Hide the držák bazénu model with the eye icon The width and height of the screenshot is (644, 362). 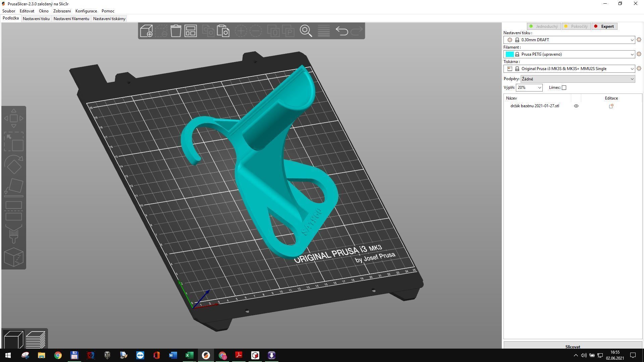pos(576,106)
